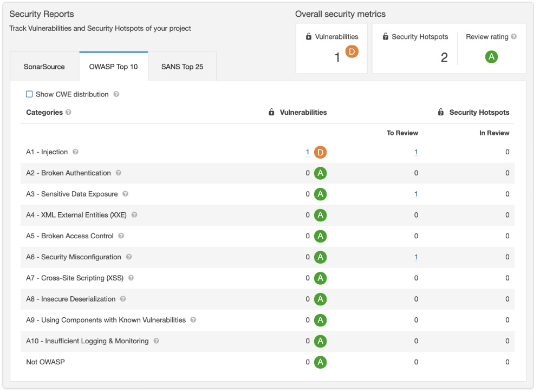Click the To Review link for A6 Security Misconfiguration
This screenshot has width=540, height=392.
pyautogui.click(x=416, y=257)
